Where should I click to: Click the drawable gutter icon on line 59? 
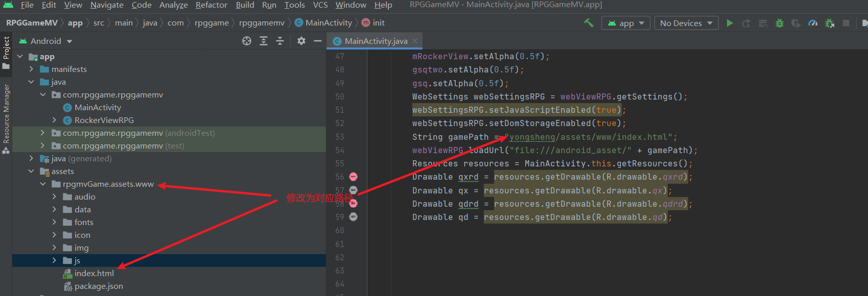[353, 217]
